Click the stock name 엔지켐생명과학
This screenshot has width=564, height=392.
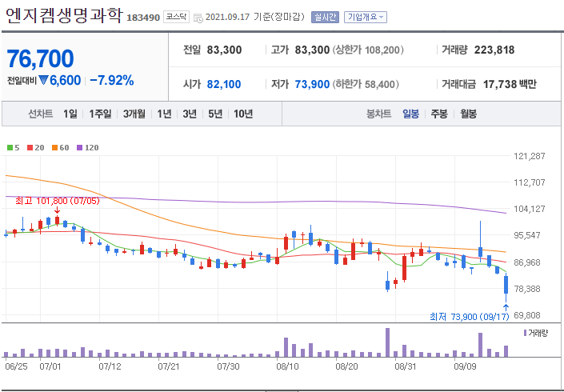tap(64, 15)
